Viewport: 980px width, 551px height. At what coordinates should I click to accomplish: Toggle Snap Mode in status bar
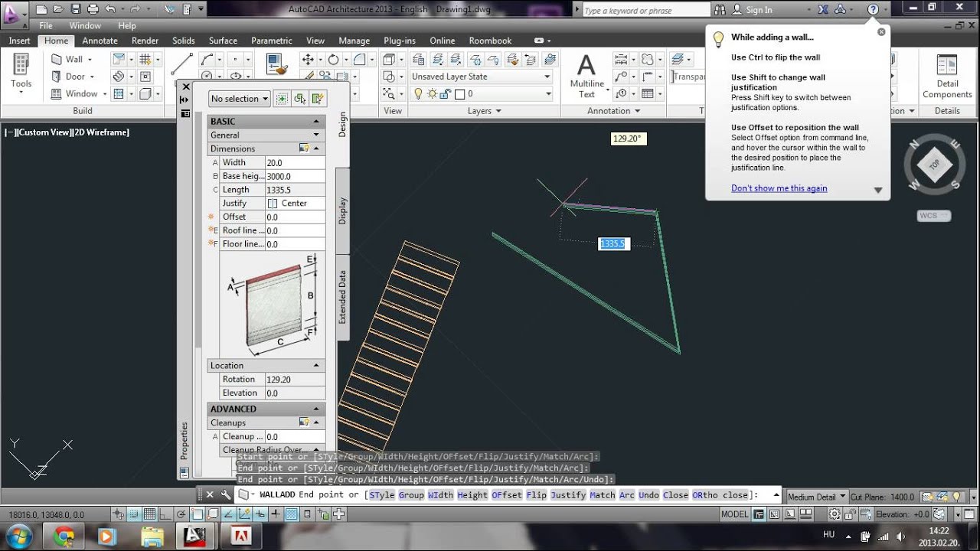point(133,514)
